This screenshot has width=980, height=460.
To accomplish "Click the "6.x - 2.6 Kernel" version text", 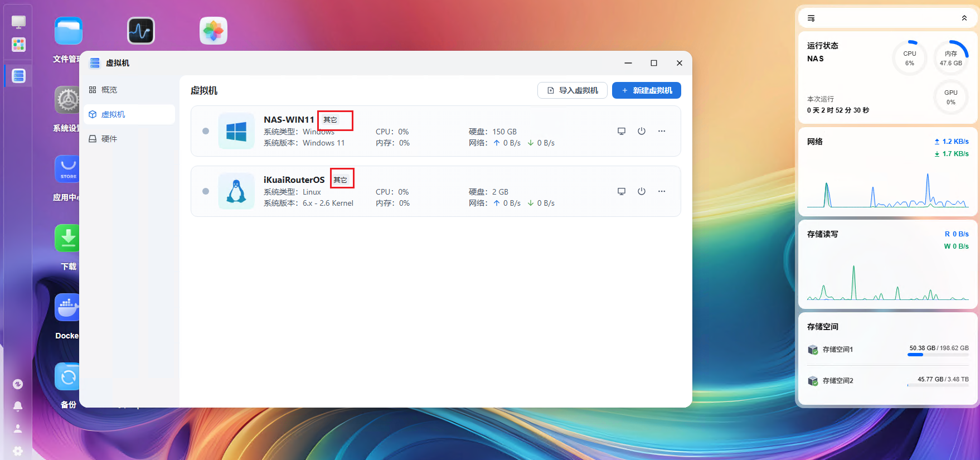I will (x=328, y=203).
